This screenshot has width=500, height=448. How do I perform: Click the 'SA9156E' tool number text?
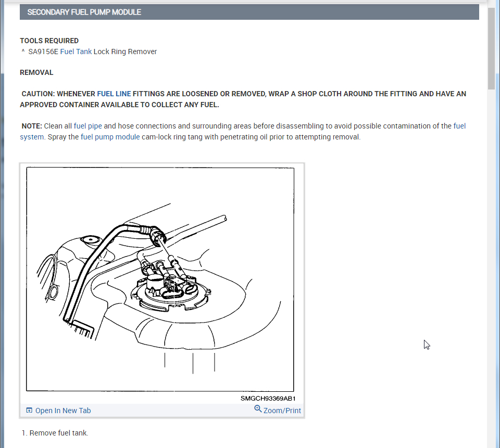43,52
